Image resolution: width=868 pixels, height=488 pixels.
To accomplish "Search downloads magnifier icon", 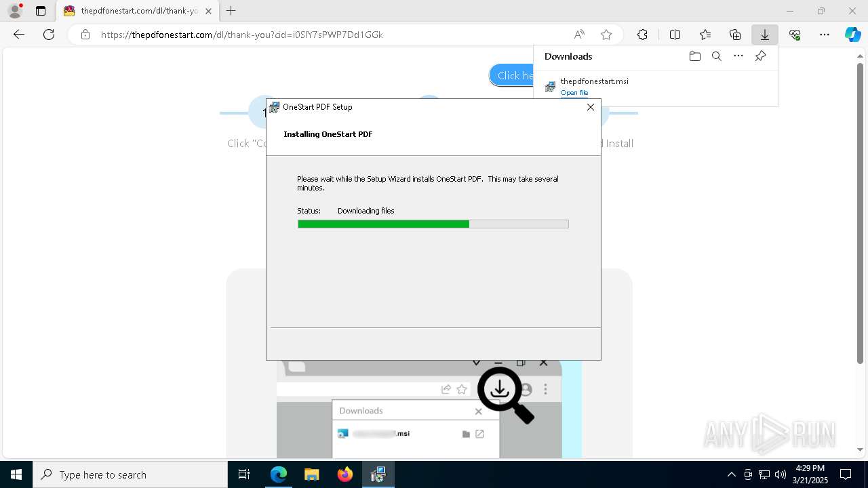I will tap(716, 56).
